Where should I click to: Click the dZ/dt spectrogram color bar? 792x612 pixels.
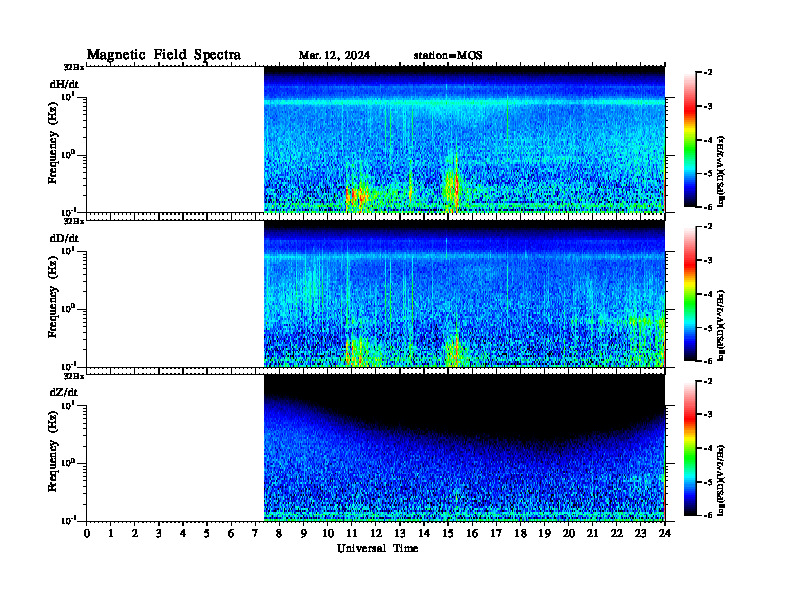(x=690, y=448)
